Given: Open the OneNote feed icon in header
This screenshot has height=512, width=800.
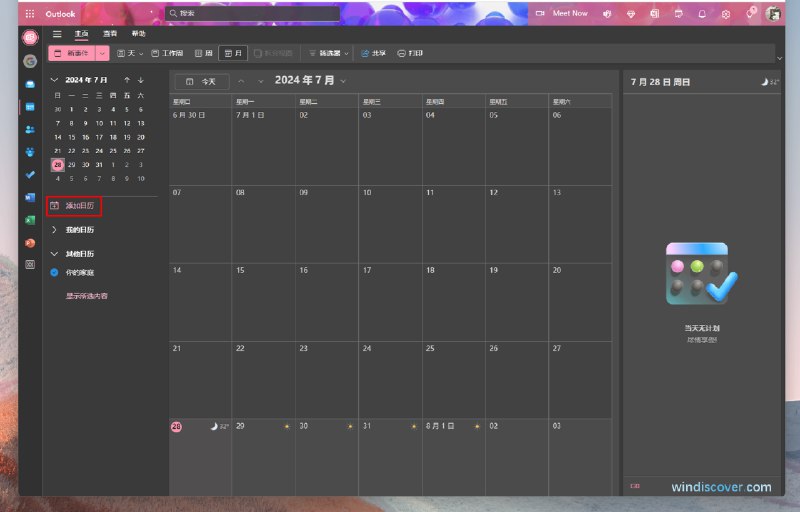Looking at the screenshot, I should coord(655,14).
